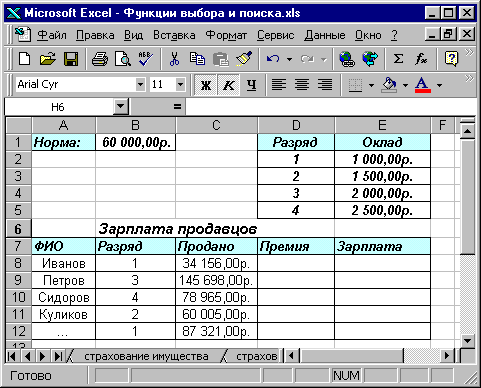Go to previous sheet with tab scroll button
Screen dimensions: 481x388
point(27,356)
